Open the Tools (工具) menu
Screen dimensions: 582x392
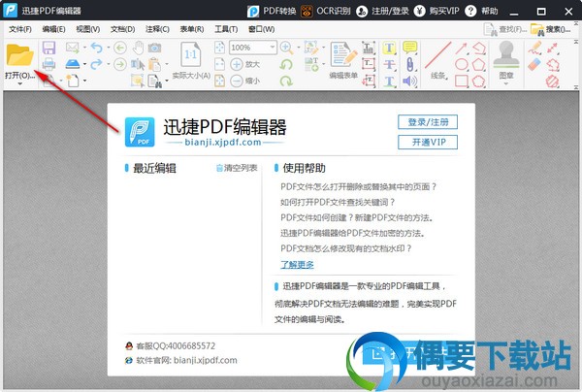coord(226,29)
